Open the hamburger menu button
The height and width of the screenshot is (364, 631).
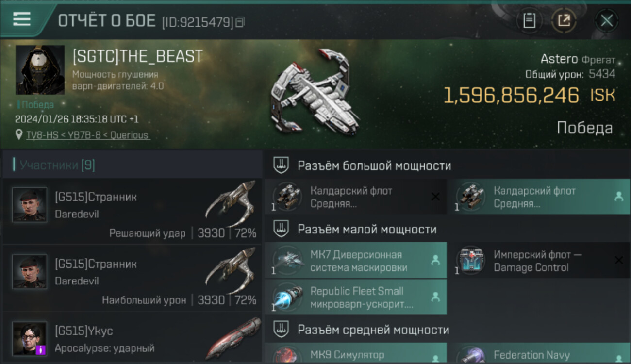[22, 19]
